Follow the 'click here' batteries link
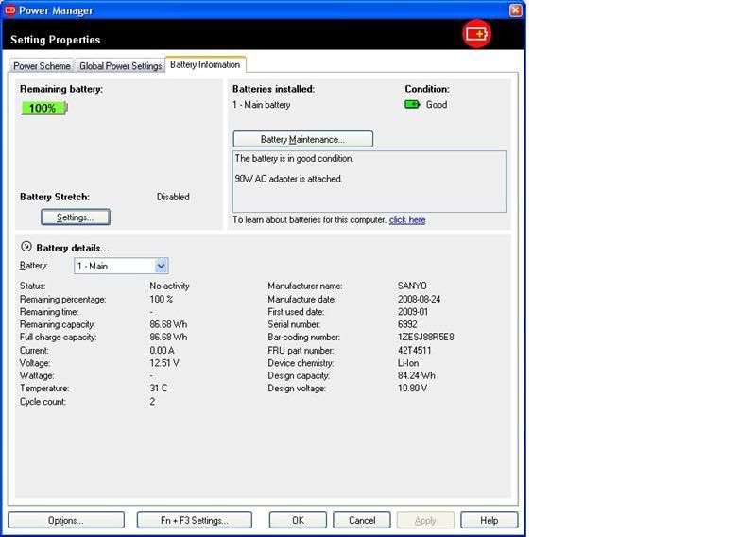The image size is (756, 537). [x=407, y=220]
